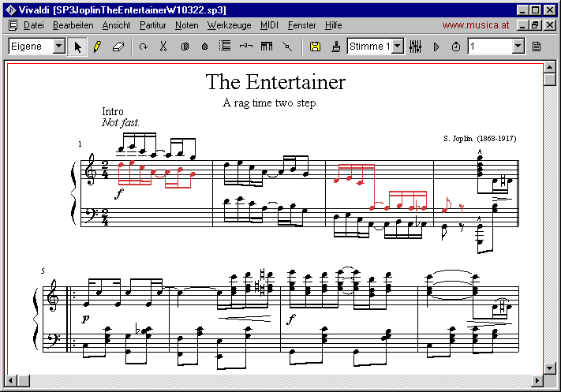Restore the inner document window
Screen dimensions: 561x392
click(535, 25)
